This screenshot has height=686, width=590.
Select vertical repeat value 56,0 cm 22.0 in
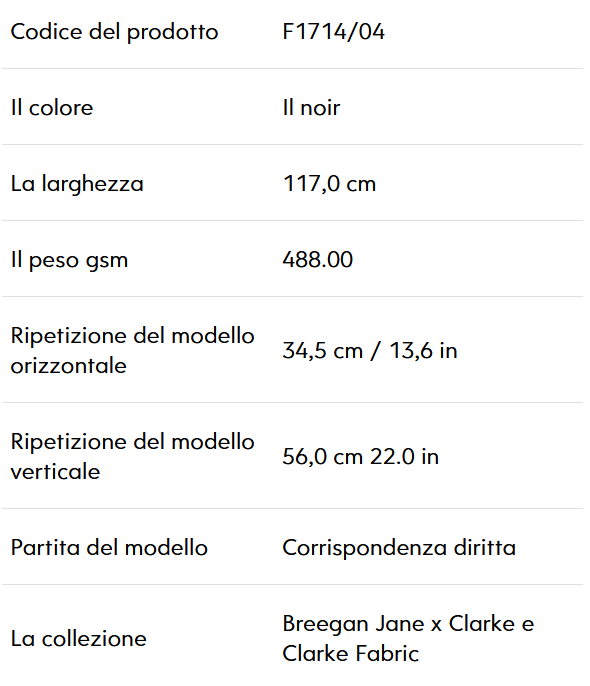pyautogui.click(x=360, y=456)
